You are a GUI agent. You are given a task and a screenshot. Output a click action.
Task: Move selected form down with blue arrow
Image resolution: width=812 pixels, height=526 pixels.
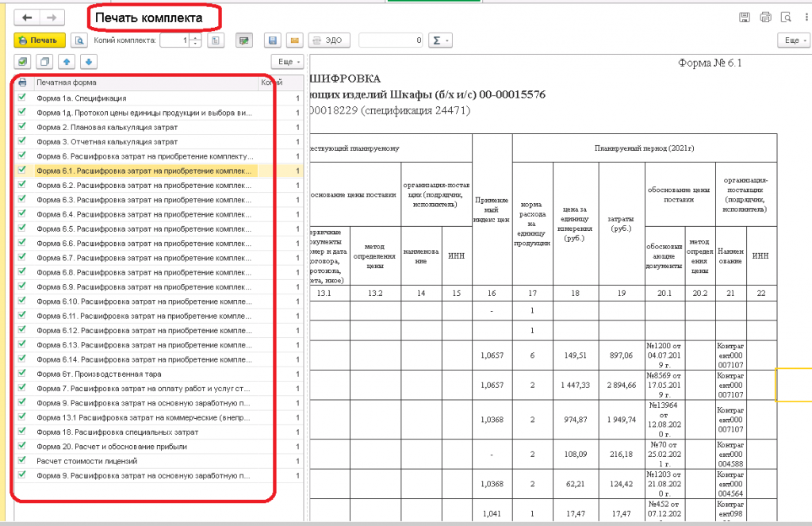[x=87, y=61]
